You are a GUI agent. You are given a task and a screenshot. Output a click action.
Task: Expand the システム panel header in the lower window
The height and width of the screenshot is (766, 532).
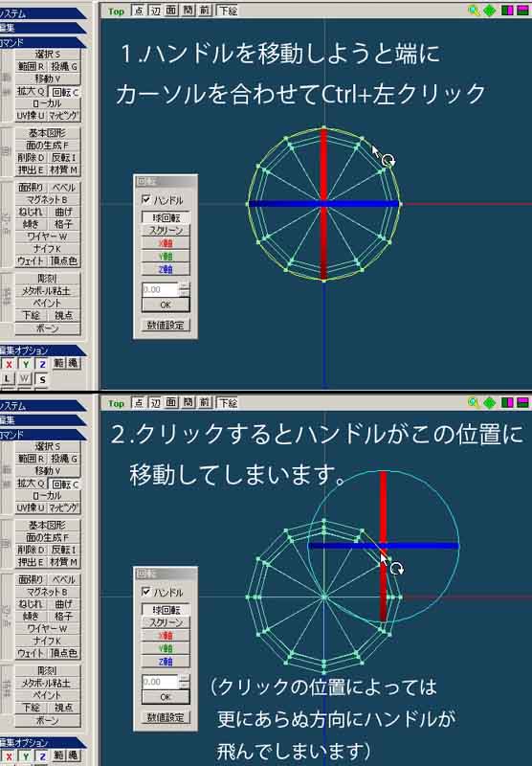point(41,406)
